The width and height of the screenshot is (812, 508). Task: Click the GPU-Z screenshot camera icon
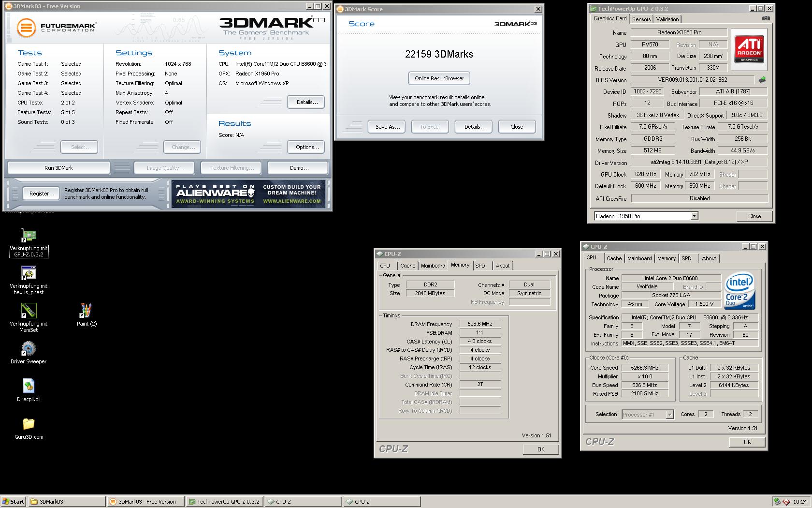(766, 18)
